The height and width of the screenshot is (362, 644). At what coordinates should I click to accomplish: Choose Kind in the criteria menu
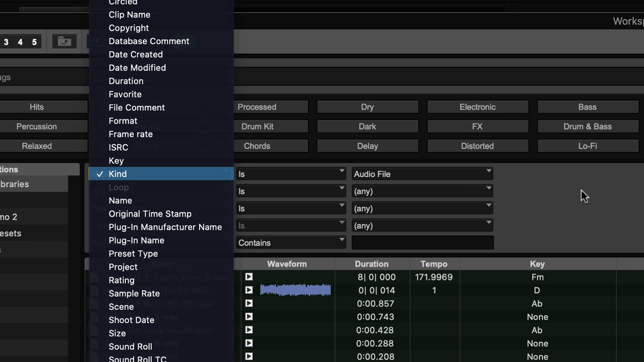[x=161, y=174]
